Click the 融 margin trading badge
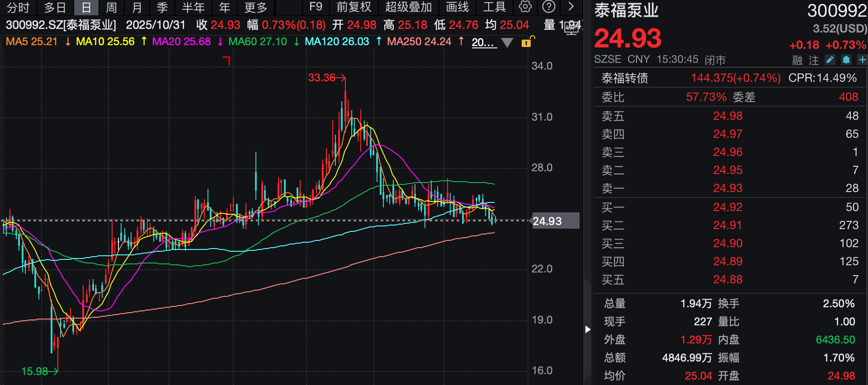The image size is (868, 385). click(x=797, y=60)
